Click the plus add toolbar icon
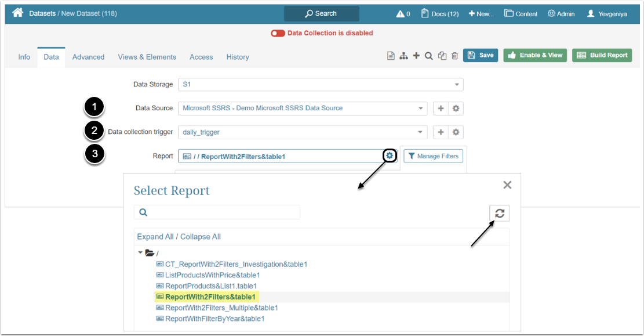The height and width of the screenshot is (336, 644). (x=416, y=56)
